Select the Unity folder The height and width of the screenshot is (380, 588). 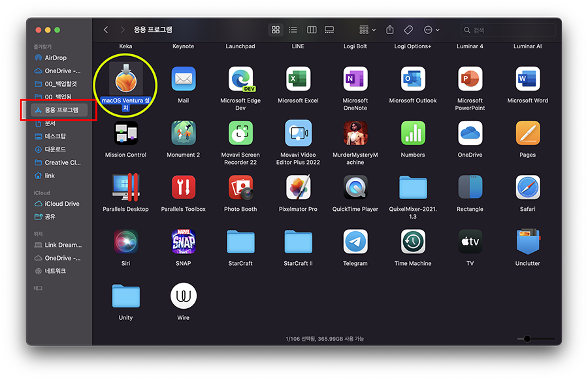126,296
